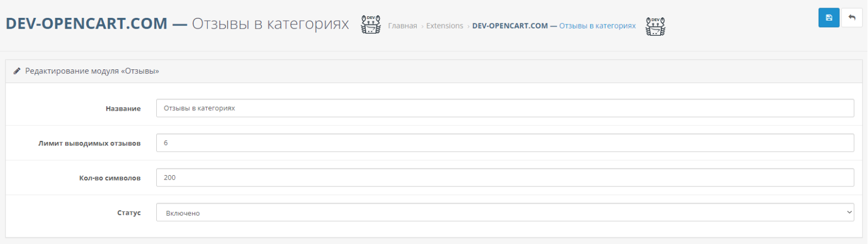Click the Название field label
Screen dimensions: 868x244
coord(123,108)
